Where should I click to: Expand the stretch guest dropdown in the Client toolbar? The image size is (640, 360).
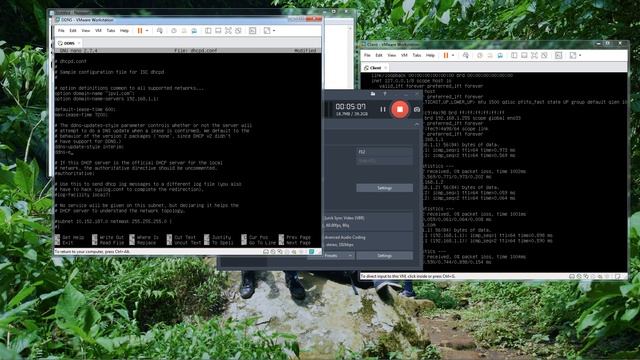580,55
